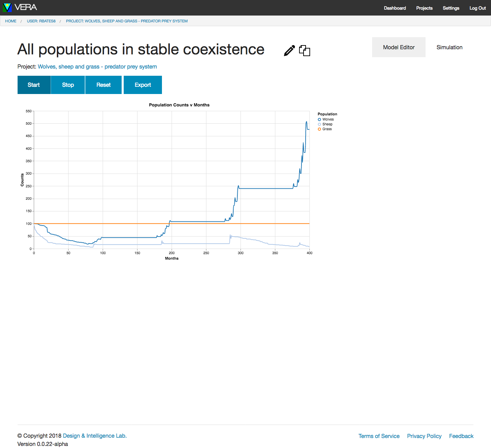
Task: Go to Projects in the navbar
Action: pos(424,8)
